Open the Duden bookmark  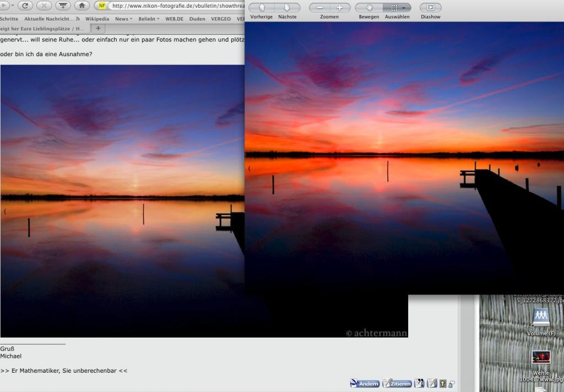[x=197, y=19]
